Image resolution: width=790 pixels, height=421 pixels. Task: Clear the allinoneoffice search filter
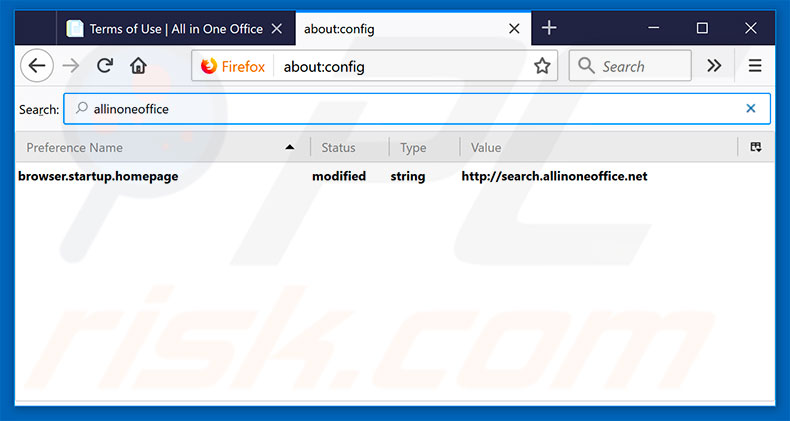[x=751, y=108]
